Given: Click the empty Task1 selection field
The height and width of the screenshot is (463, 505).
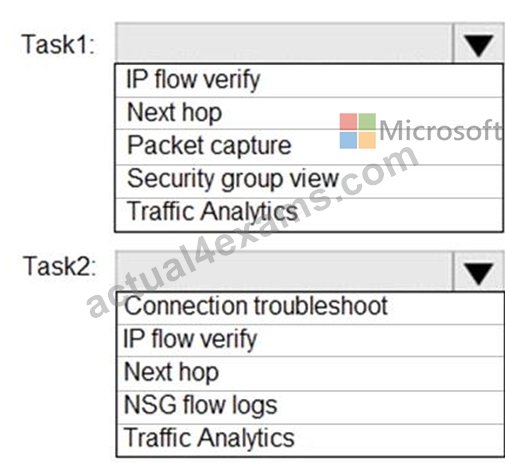Looking at the screenshot, I should [284, 43].
